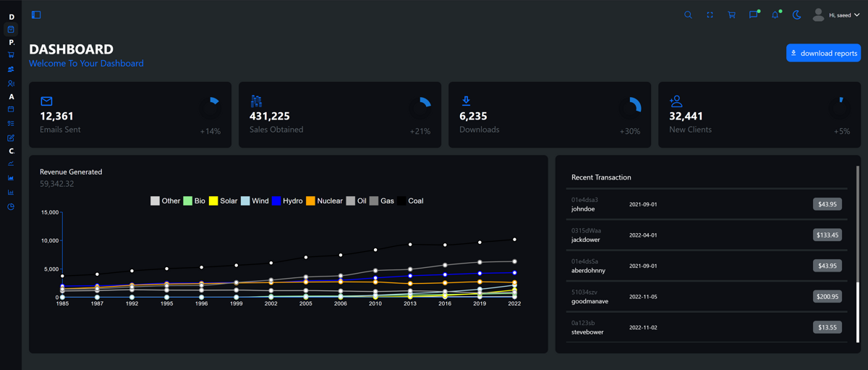Select the 'johndoe' transaction name
This screenshot has height=370, width=868.
[583, 209]
